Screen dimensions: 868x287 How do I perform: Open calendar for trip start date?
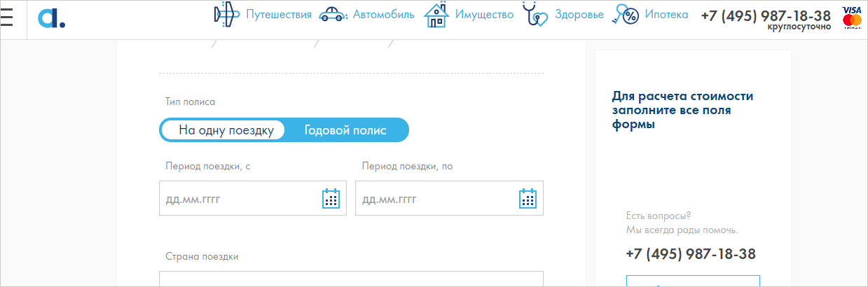coord(331,199)
